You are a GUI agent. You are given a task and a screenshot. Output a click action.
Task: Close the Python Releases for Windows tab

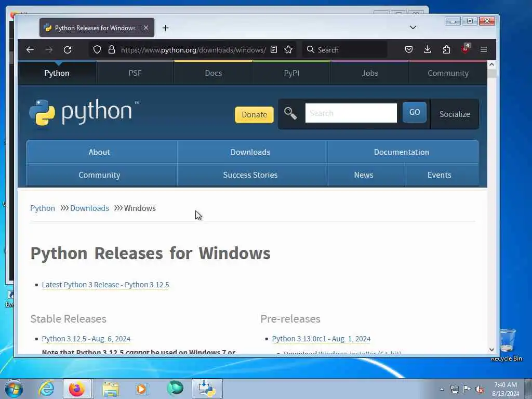(x=146, y=28)
